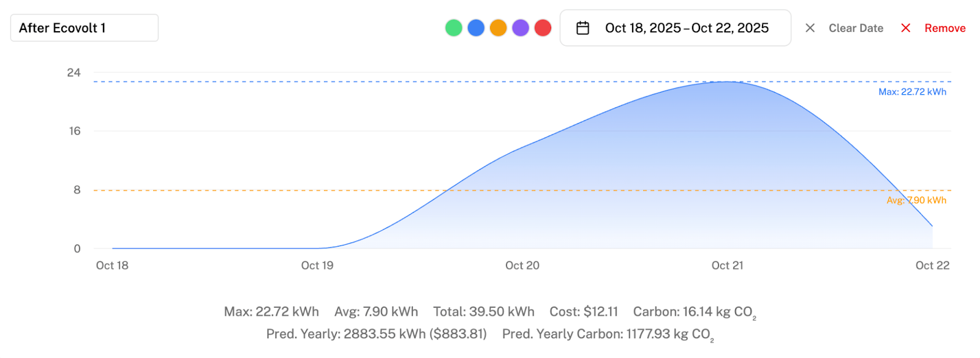The width and height of the screenshot is (980, 358).
Task: Select the green color swatch
Action: (x=453, y=28)
